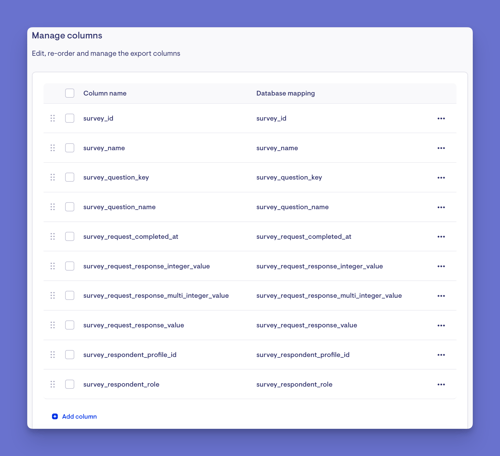The width and height of the screenshot is (500, 456).
Task: Click the Column name header
Action: point(105,93)
